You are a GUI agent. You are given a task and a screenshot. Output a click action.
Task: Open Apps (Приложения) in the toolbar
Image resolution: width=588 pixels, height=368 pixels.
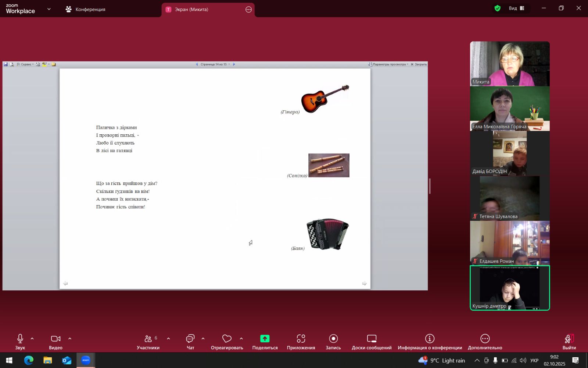click(x=301, y=339)
